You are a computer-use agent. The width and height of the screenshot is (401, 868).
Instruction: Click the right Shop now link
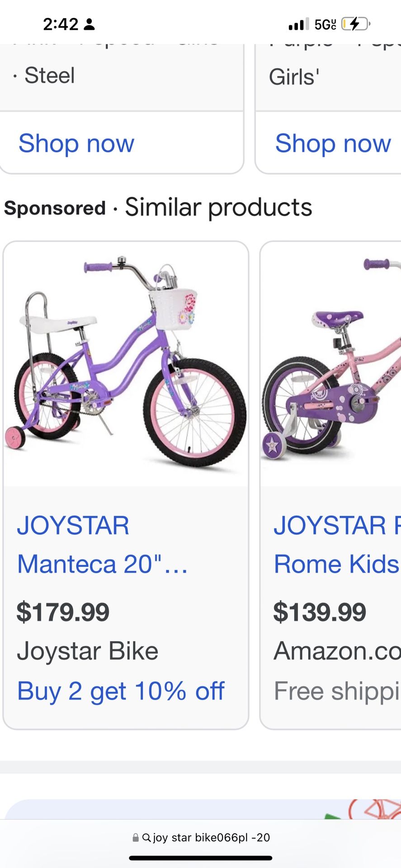click(x=333, y=143)
